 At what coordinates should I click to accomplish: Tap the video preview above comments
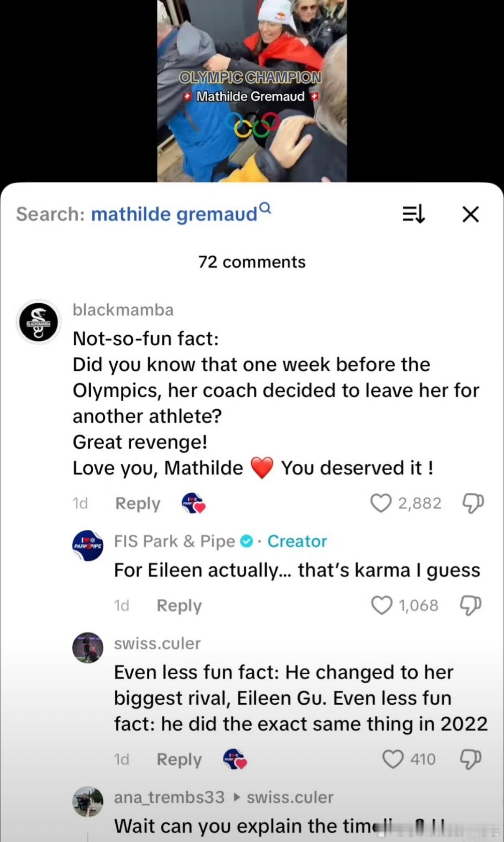252,91
